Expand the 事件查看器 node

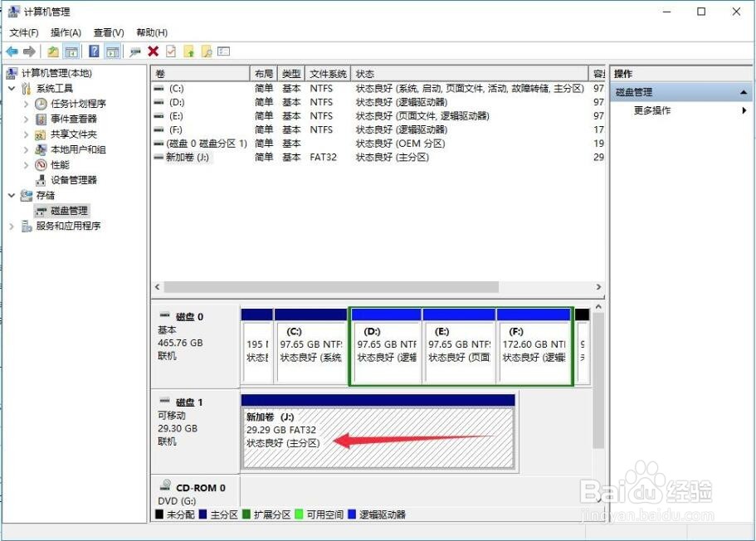[26, 119]
